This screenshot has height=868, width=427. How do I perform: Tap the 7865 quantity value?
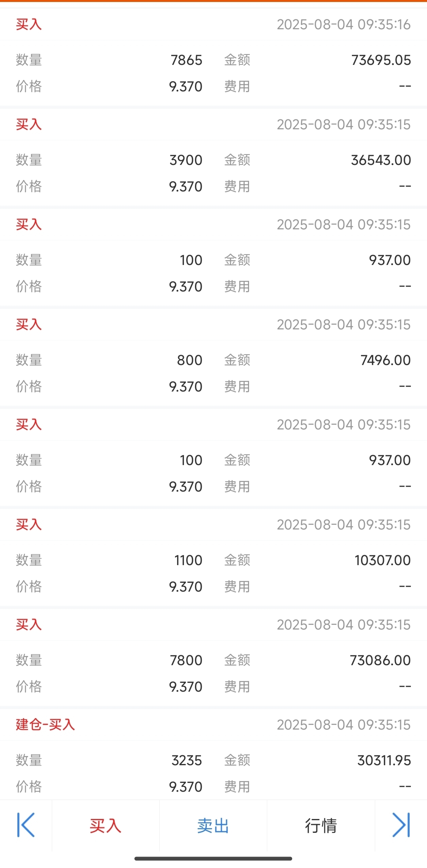186,60
